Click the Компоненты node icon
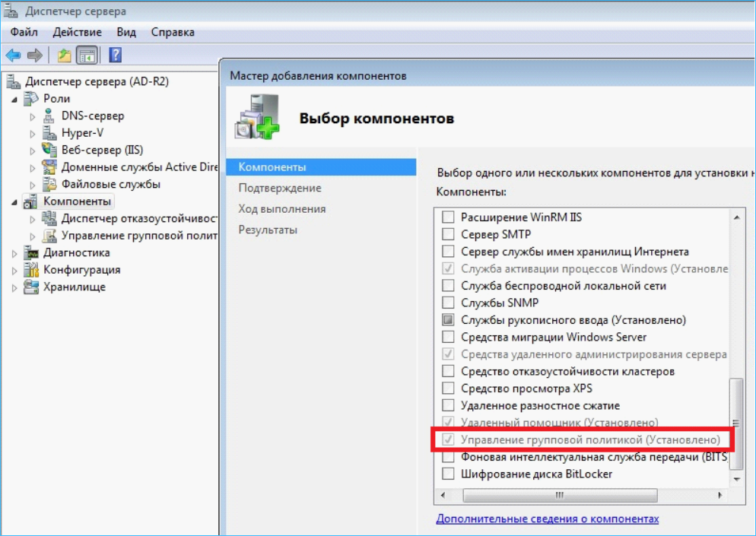 (30, 201)
